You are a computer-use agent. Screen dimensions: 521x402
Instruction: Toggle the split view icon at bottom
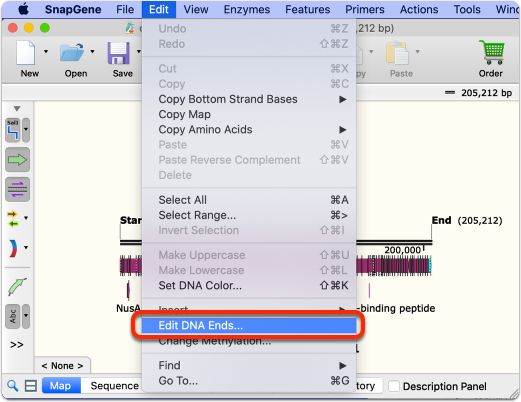click(31, 386)
